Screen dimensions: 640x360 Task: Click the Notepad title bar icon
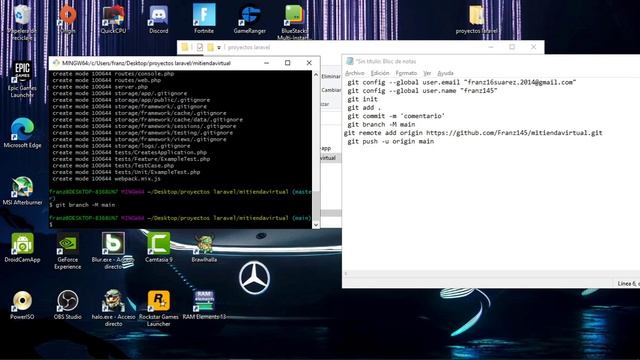click(x=349, y=61)
